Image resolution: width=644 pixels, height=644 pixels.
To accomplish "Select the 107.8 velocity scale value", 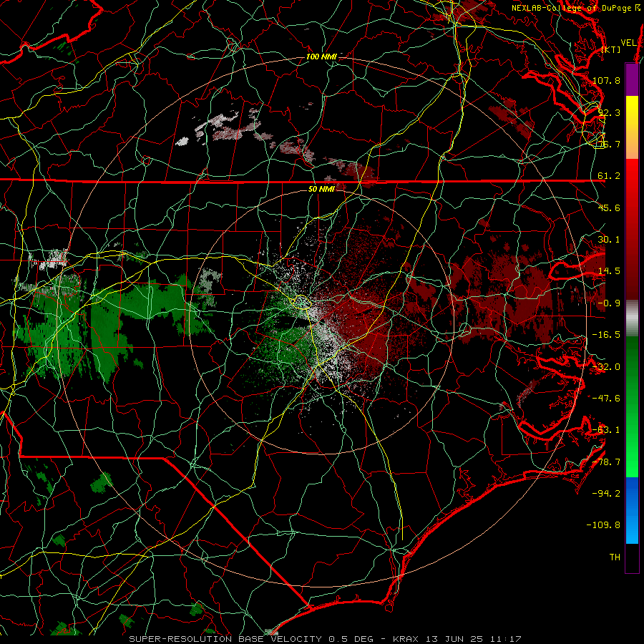I will tap(606, 80).
